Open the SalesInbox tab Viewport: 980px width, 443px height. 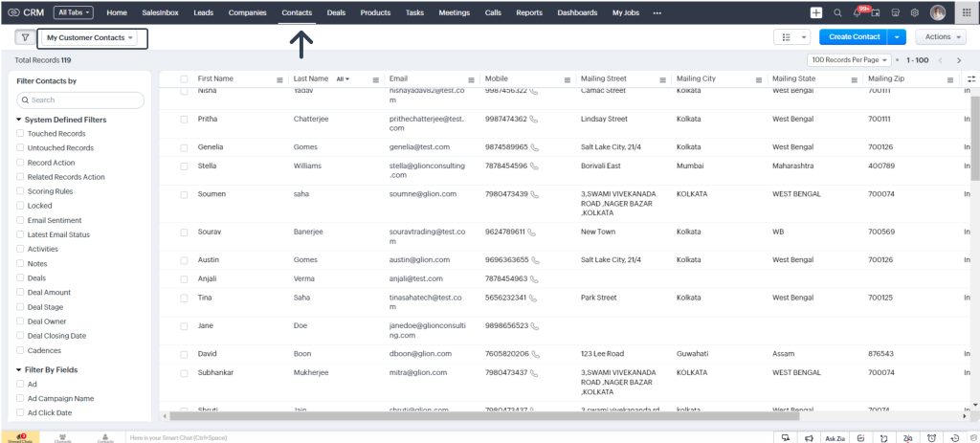(159, 12)
